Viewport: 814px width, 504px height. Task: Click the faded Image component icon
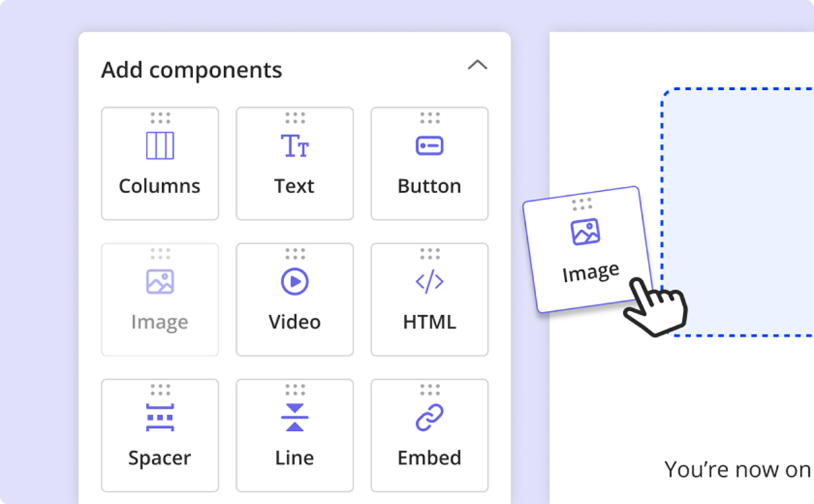point(160,282)
